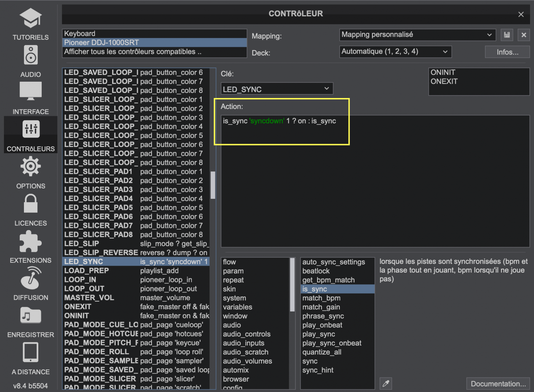
Task: Select the match_bpm action in list
Action: 321,298
